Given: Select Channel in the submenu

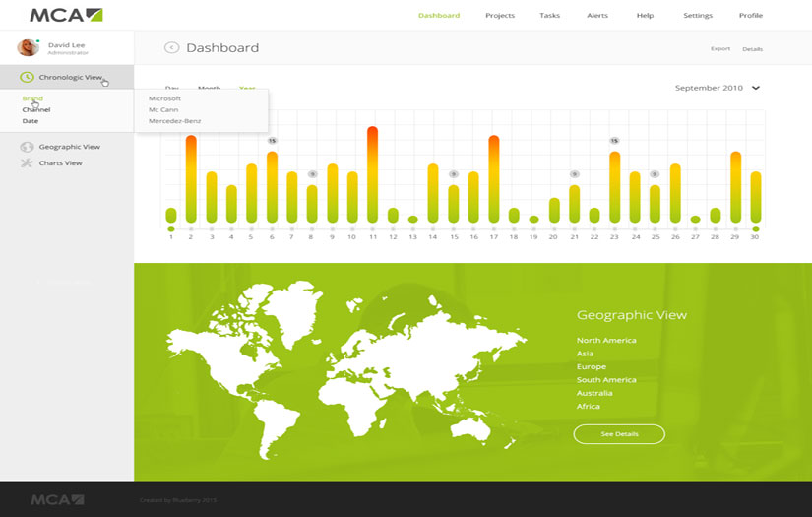Looking at the screenshot, I should tap(36, 110).
